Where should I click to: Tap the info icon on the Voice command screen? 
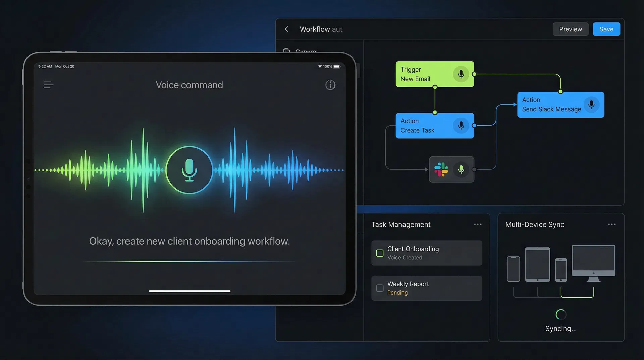point(330,85)
